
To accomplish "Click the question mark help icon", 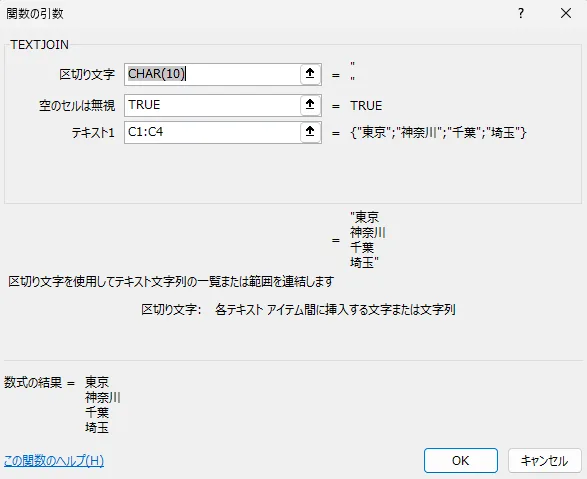I will 521,14.
